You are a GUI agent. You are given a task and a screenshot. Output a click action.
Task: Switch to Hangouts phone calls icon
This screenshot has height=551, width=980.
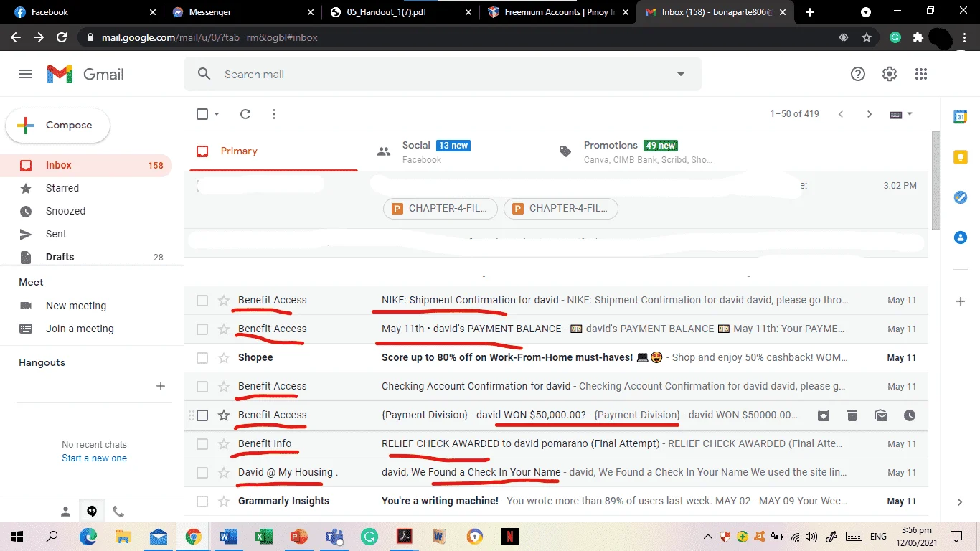pos(118,512)
